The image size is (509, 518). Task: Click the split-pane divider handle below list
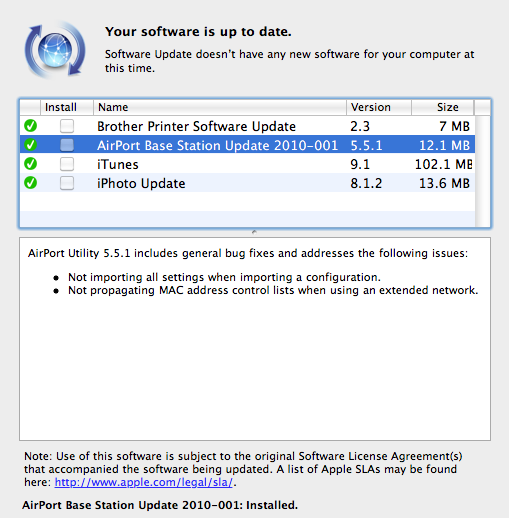[x=254, y=232]
